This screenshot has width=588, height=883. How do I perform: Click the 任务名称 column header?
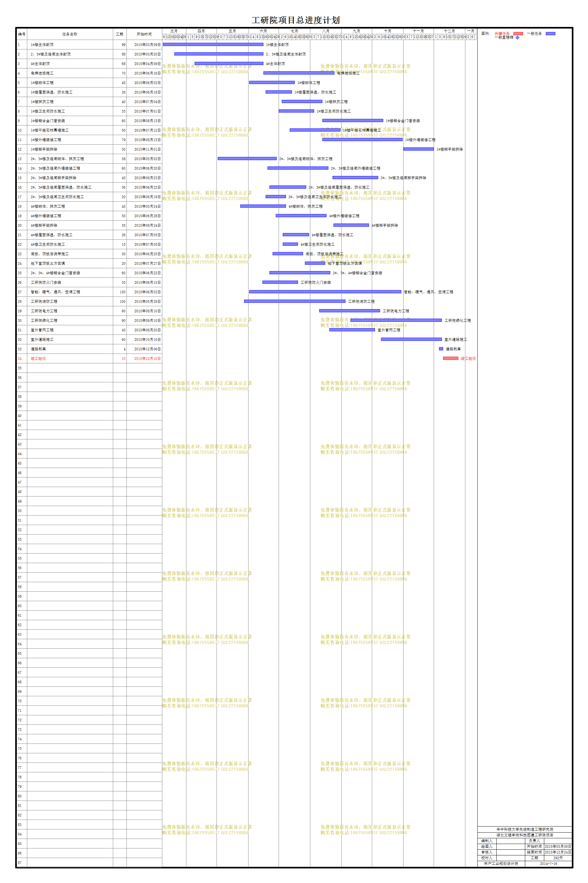coord(70,34)
